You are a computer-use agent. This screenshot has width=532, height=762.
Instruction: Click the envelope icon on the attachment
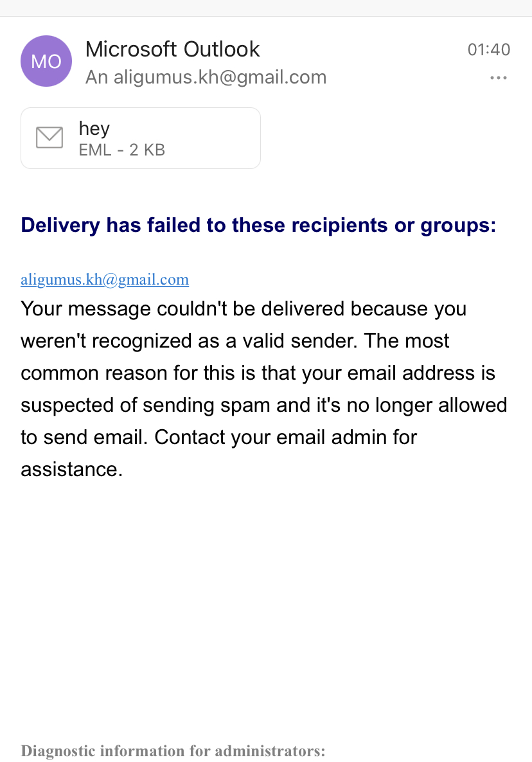pos(49,137)
